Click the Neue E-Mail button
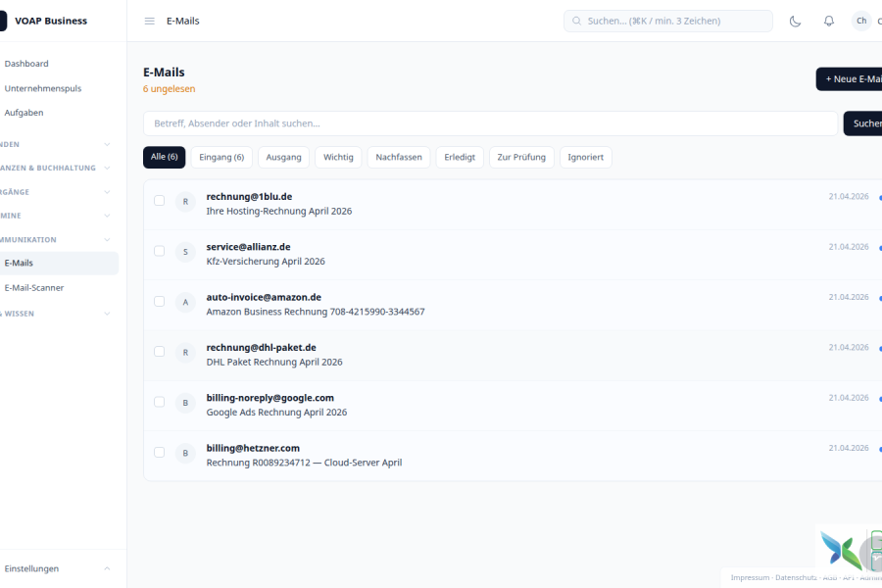The width and height of the screenshot is (882, 588). coord(850,79)
